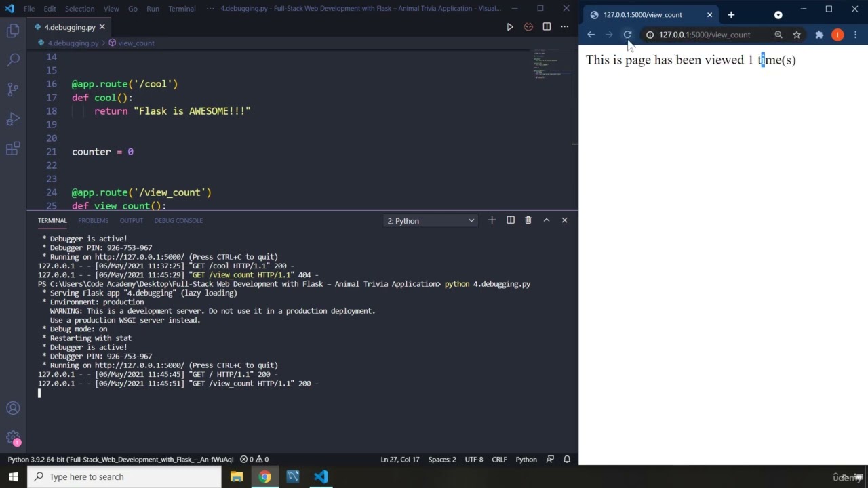Screen dimensions: 868x488
Task: Close the 4.debugging.py editor tab
Action: (x=102, y=27)
